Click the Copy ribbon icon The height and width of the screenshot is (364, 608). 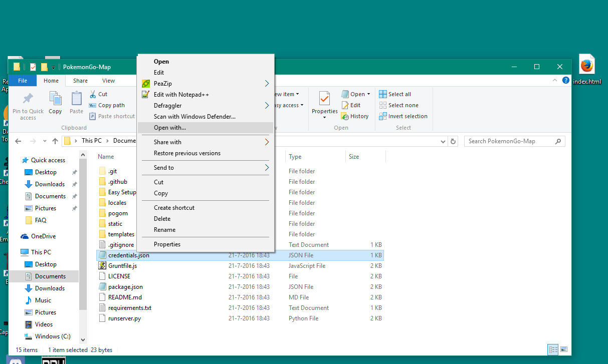click(55, 99)
